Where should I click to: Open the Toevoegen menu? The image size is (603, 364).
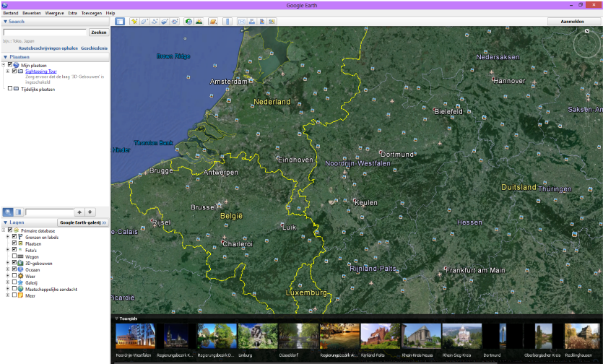pyautogui.click(x=92, y=13)
